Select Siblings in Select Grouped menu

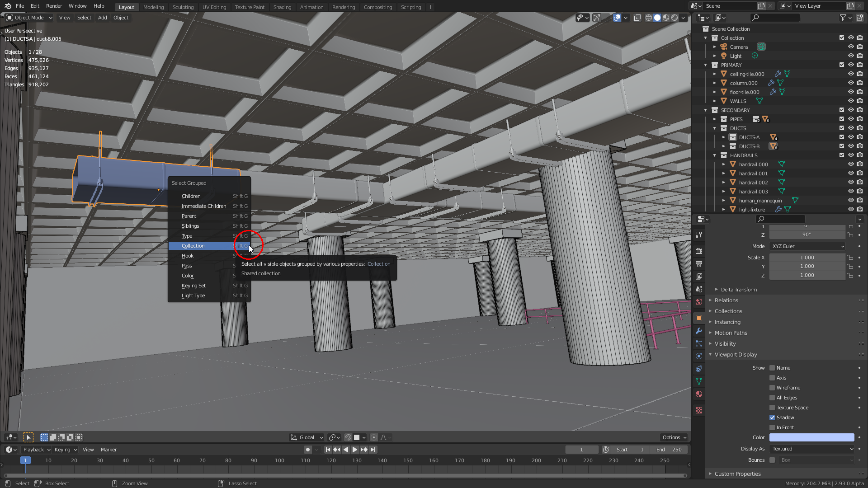[x=190, y=226]
